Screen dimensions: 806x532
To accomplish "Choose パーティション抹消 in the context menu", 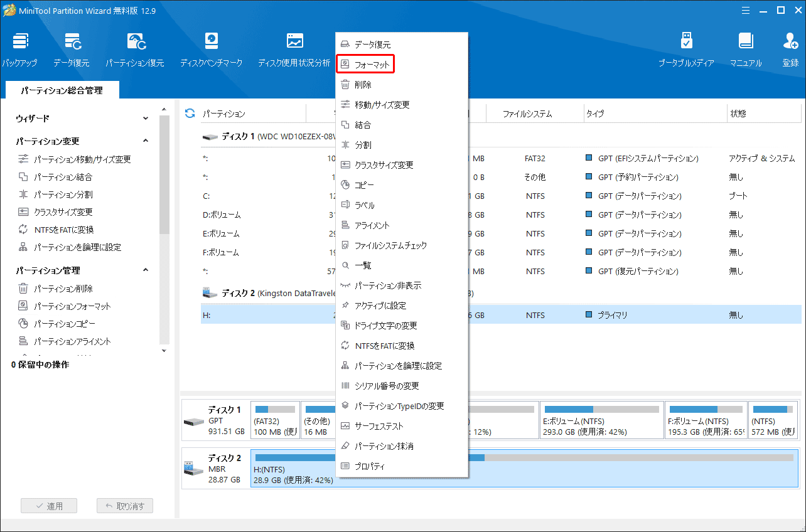I will (x=402, y=446).
